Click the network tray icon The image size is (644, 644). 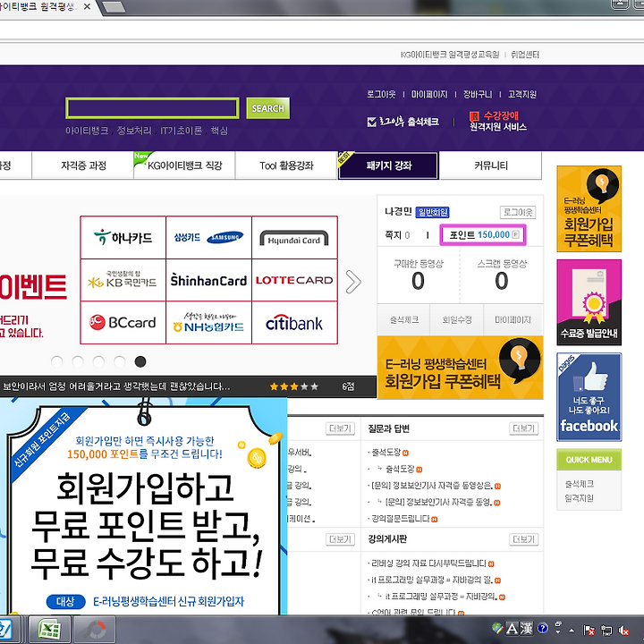[606, 630]
